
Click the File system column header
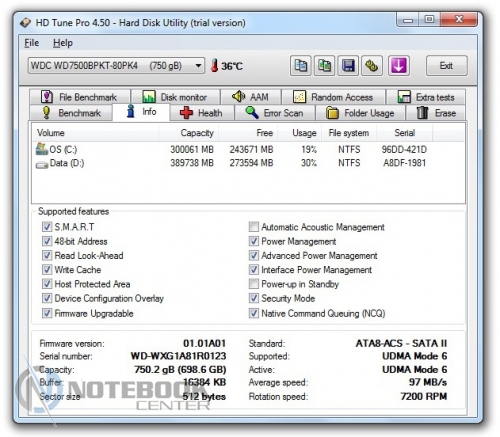click(349, 133)
